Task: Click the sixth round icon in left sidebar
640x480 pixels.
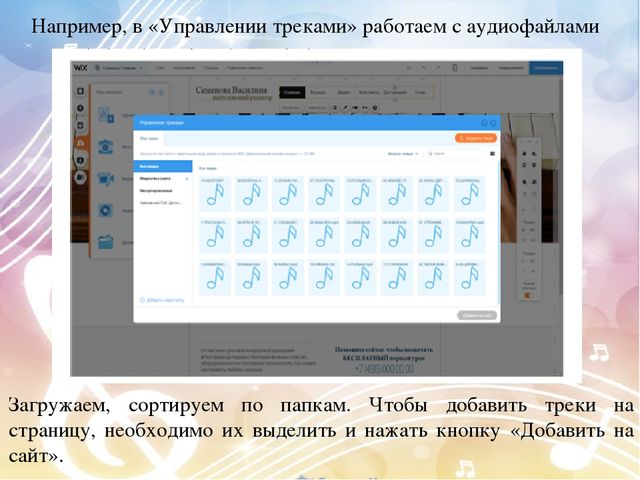Action: coord(80,177)
